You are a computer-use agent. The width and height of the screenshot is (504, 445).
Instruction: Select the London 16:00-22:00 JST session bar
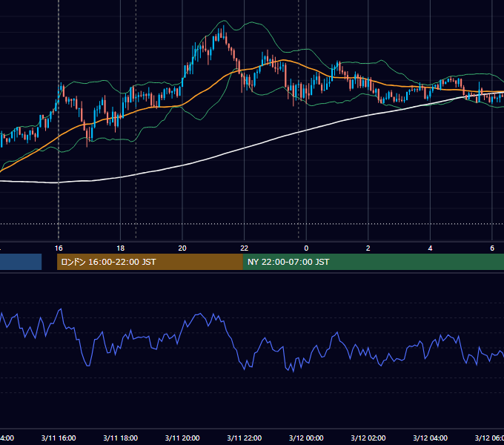(x=150, y=262)
